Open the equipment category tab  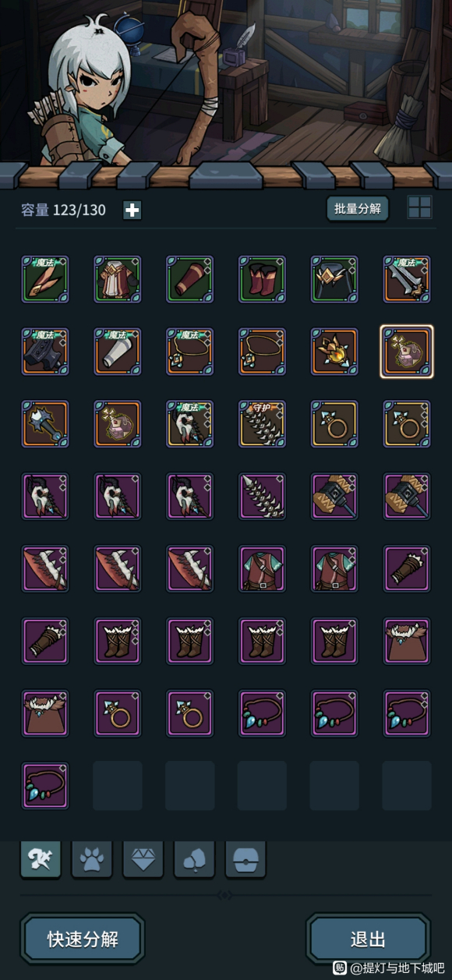(x=41, y=859)
